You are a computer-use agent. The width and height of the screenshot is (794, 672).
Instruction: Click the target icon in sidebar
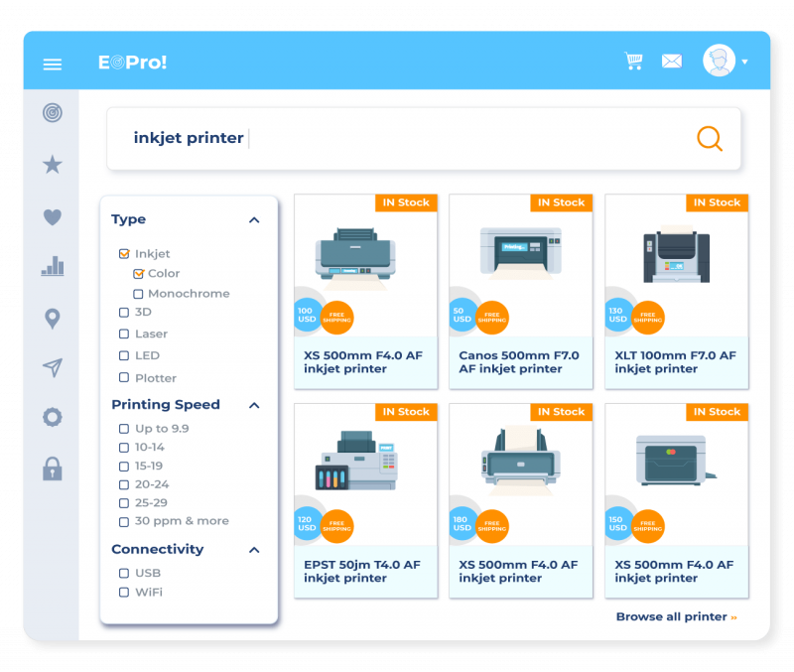pos(53,112)
